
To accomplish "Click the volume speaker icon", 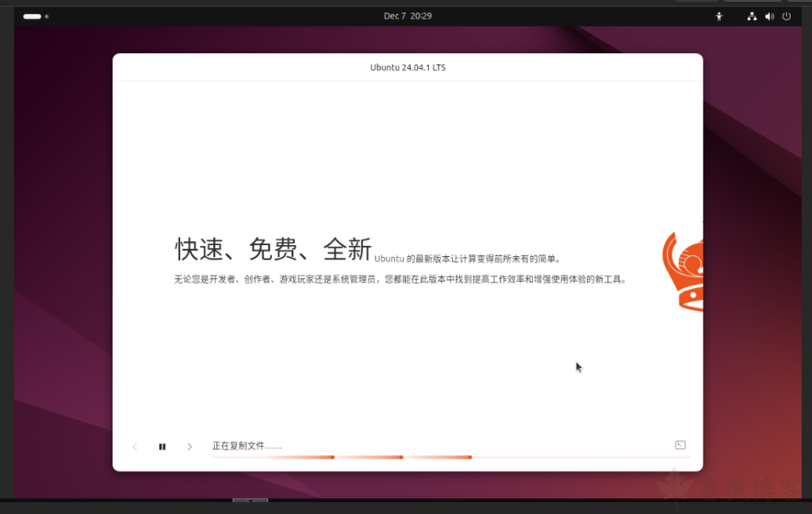I will coord(769,17).
